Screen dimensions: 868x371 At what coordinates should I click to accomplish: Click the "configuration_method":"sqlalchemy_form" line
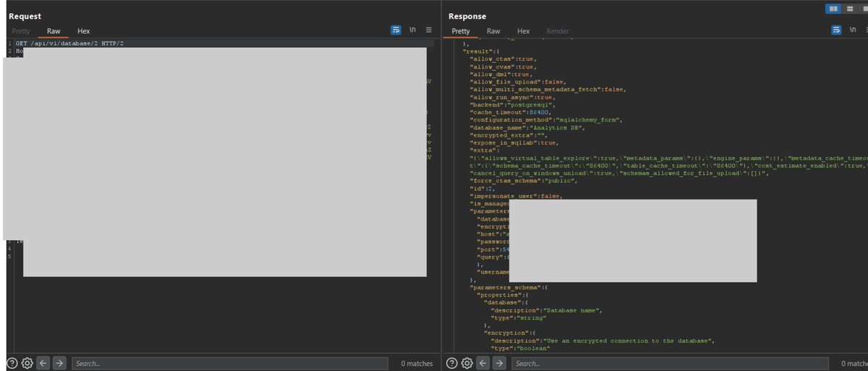point(546,119)
